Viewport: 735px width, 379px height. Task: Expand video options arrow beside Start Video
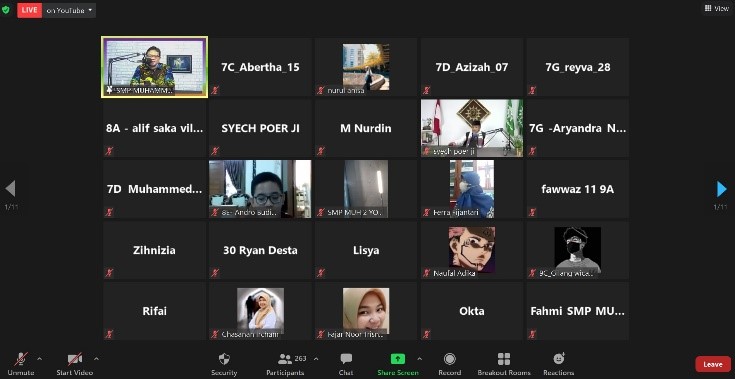96,359
